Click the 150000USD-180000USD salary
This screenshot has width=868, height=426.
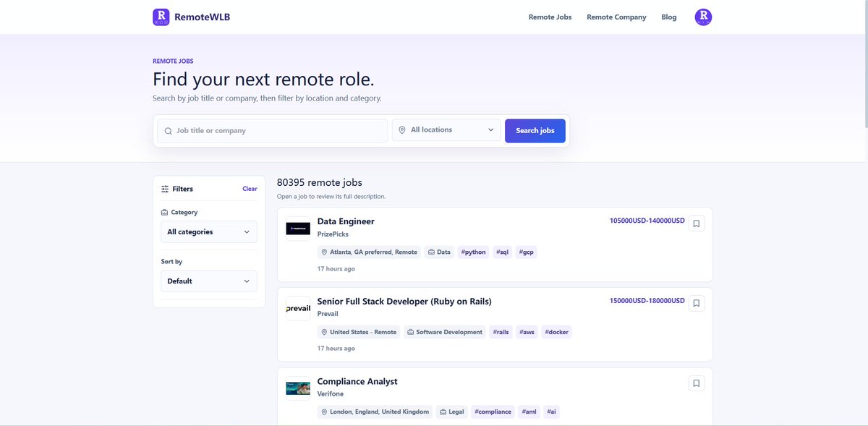(647, 300)
